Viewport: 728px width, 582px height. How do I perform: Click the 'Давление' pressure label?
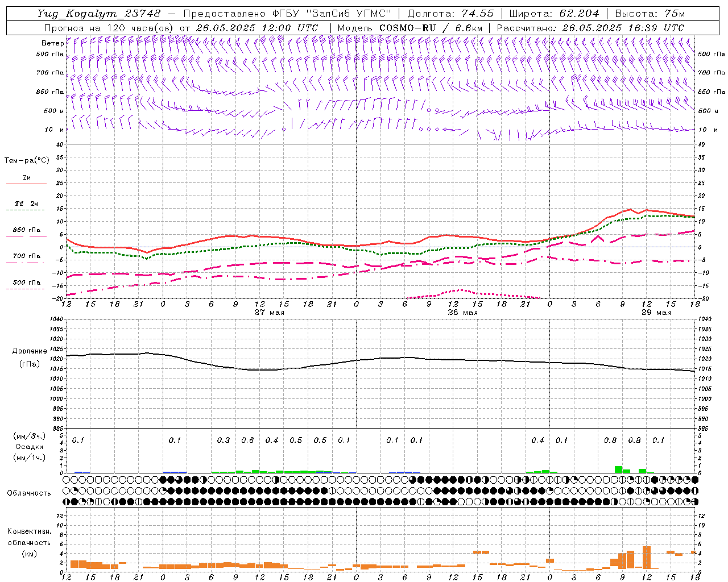(x=28, y=351)
